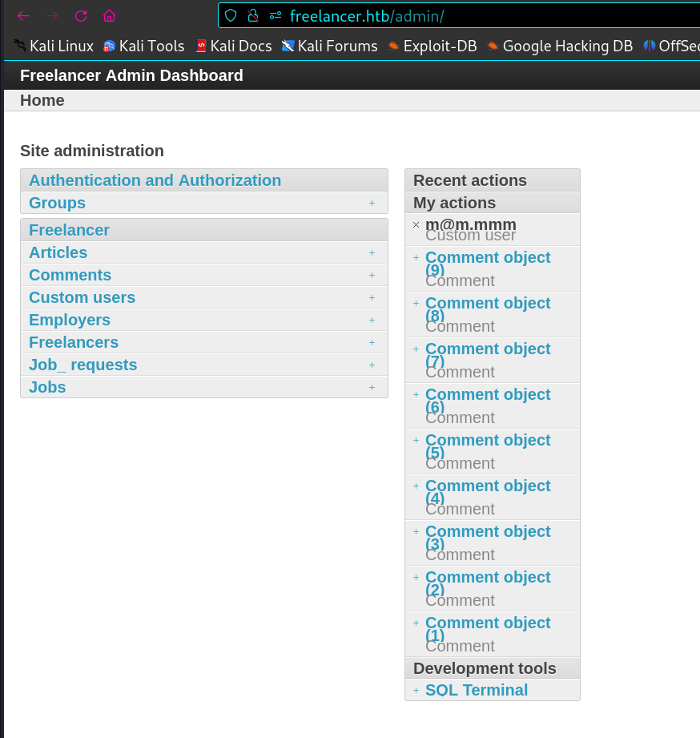Open the Job_ requests model
The height and width of the screenshot is (738, 700).
point(82,365)
